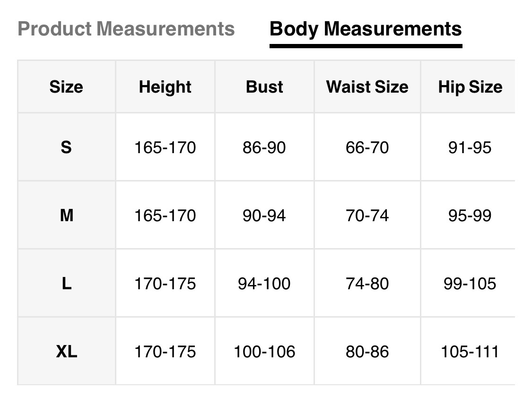Screen dimensions: 532x406
Task: Click the 100-106 bust cell
Action: point(264,352)
